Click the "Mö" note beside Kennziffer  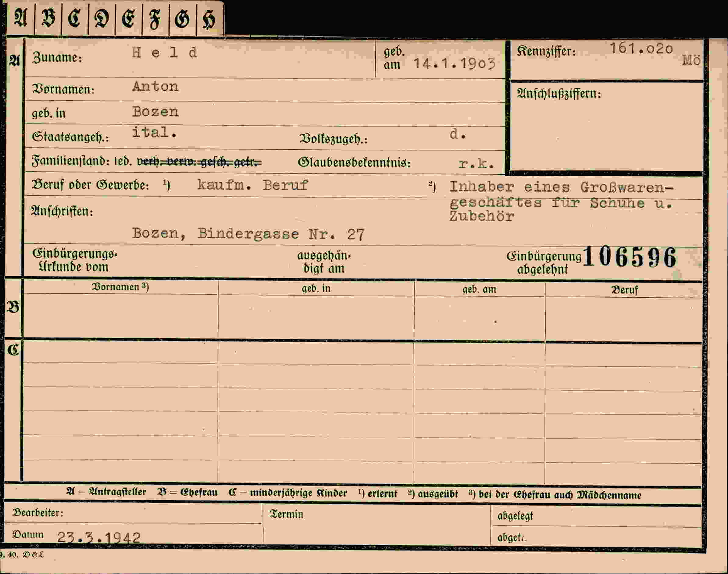(x=691, y=60)
